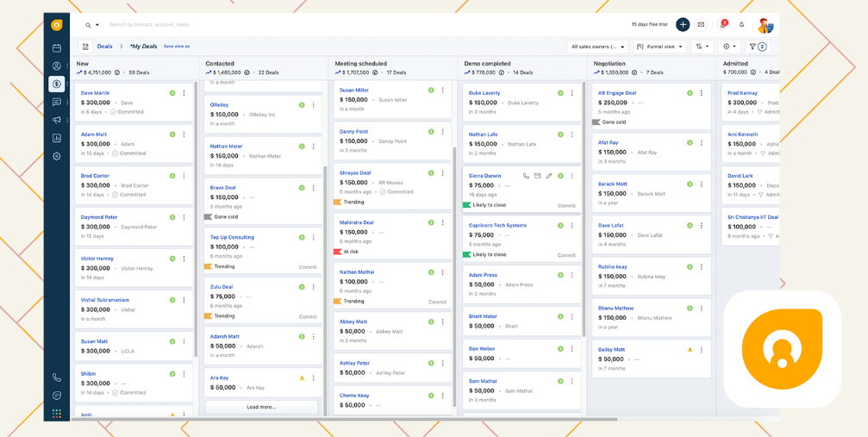The width and height of the screenshot is (868, 437).
Task: Open the Vishal Subramaniam deal link
Action: tap(105, 300)
